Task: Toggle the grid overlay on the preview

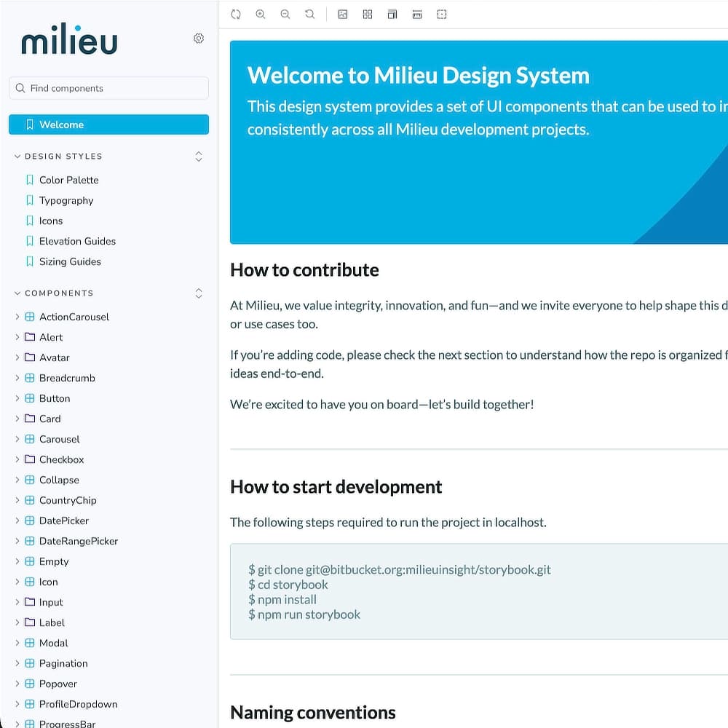Action: (x=368, y=14)
